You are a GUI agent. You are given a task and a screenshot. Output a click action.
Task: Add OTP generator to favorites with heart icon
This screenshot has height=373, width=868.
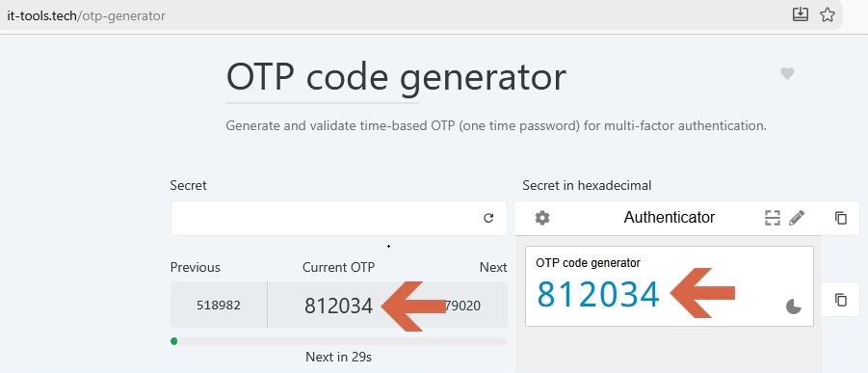point(787,73)
